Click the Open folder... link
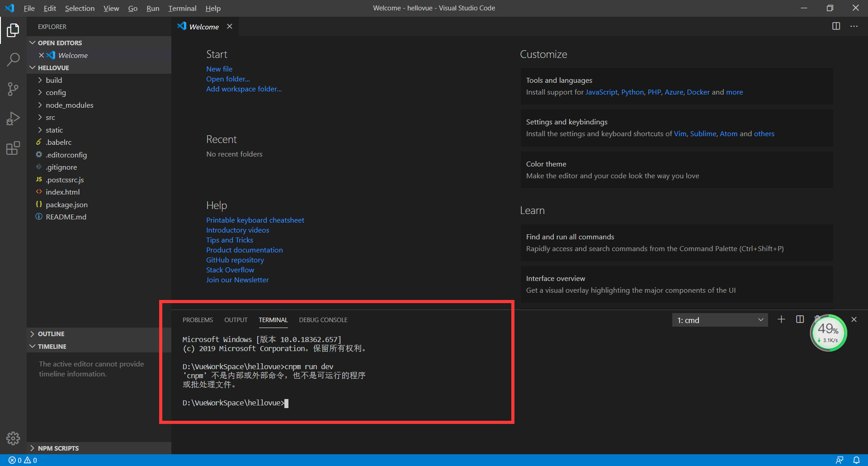The width and height of the screenshot is (868, 466). [228, 79]
